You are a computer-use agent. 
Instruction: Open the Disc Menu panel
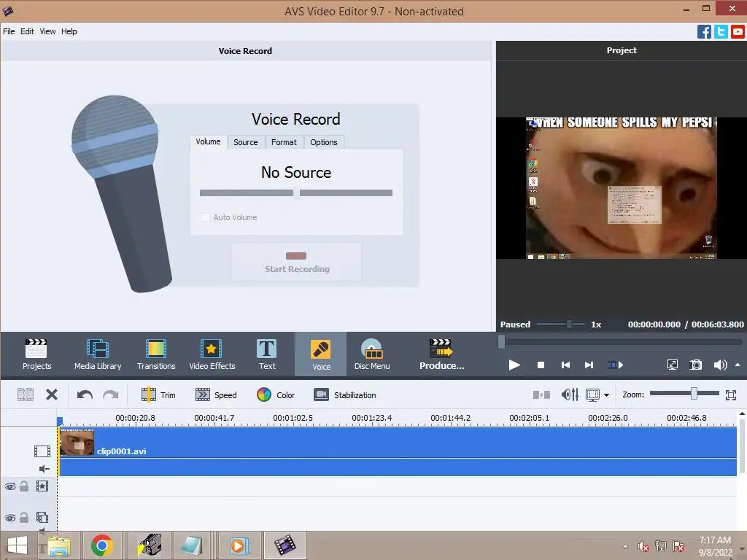372,354
